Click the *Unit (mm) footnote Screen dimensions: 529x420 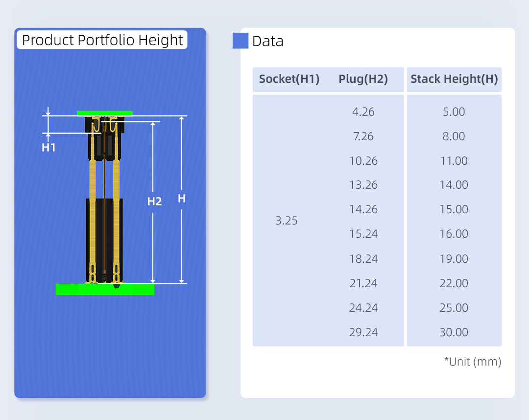(x=472, y=362)
